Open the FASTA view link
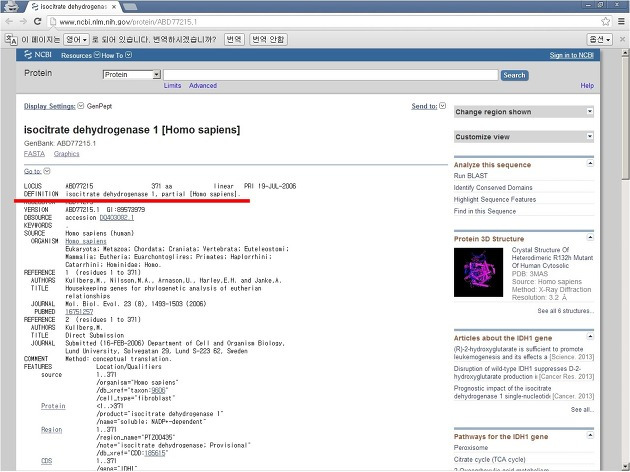Image resolution: width=630 pixels, height=472 pixels. click(34, 154)
